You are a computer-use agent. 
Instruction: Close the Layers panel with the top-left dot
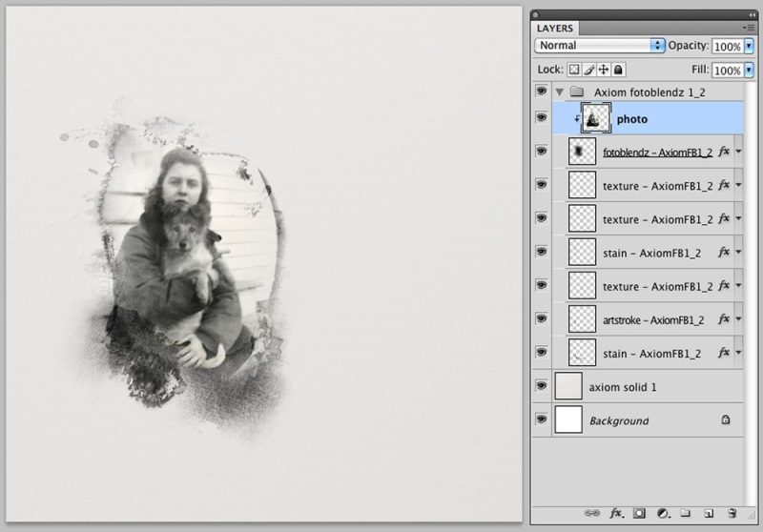[x=536, y=15]
